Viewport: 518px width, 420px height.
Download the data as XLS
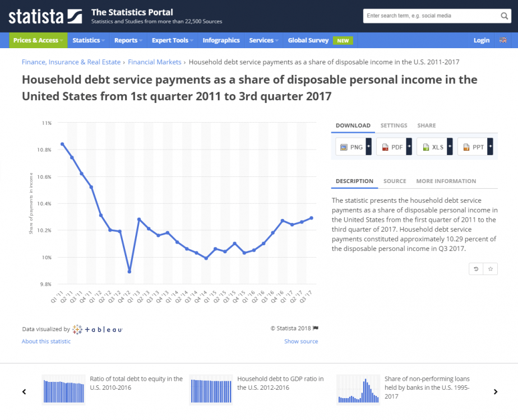pos(432,147)
